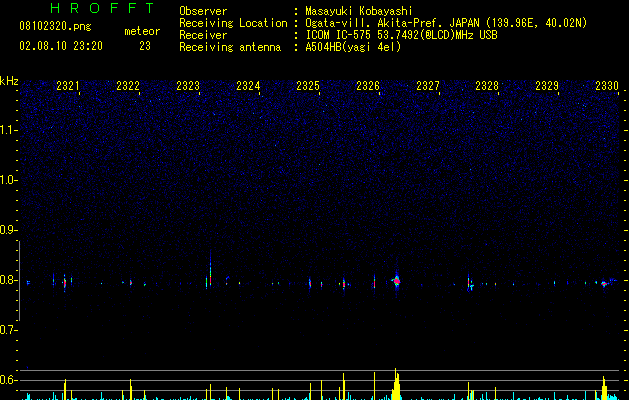Click the 2323 time marker

tap(188, 86)
